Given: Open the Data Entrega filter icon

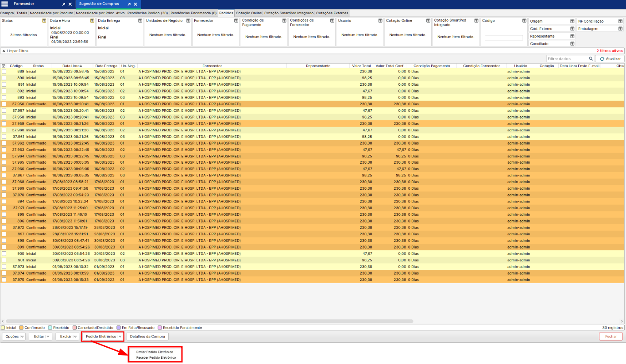Looking at the screenshot, I should coord(140,21).
